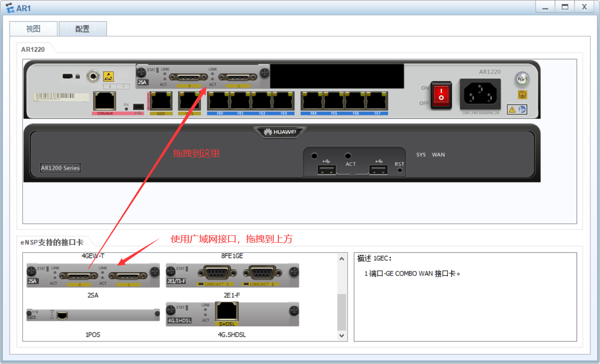Select the FE2 Ethernet port
Viewport: 600px width, 364px height.
[x=261, y=101]
